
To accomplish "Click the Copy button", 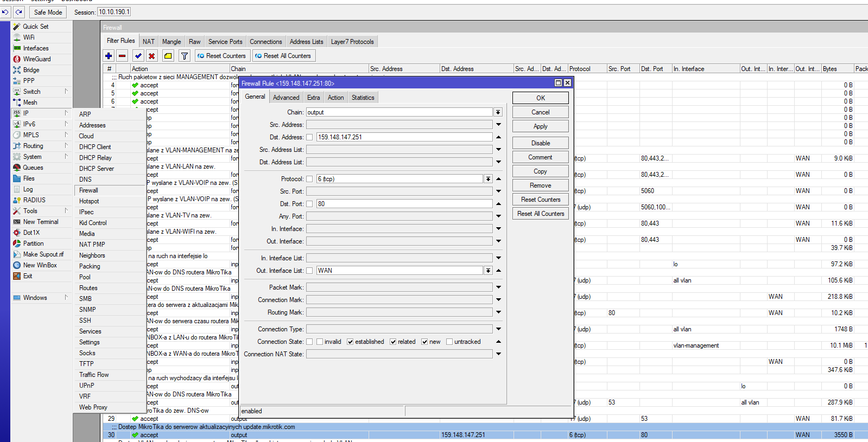I will pos(541,171).
